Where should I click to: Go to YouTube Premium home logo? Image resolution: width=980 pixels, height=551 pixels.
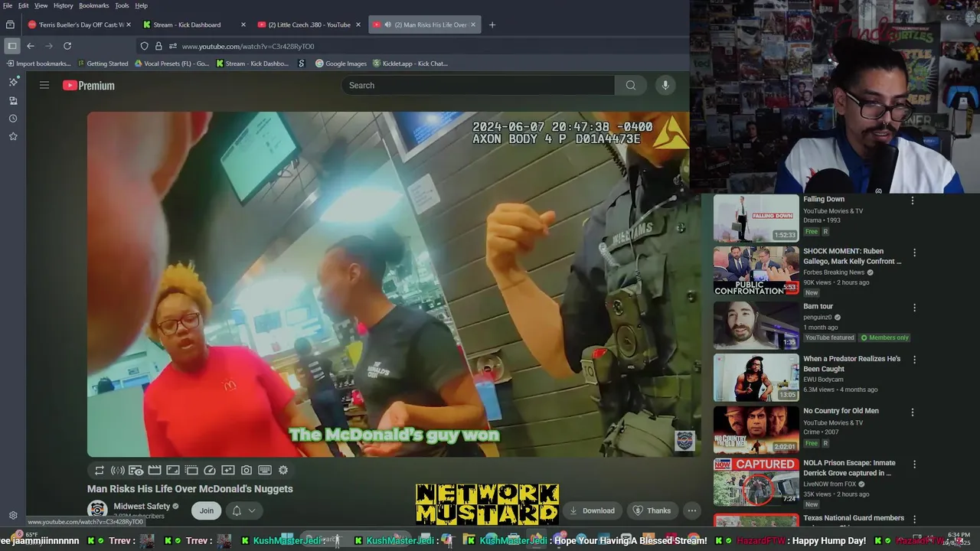coord(89,86)
